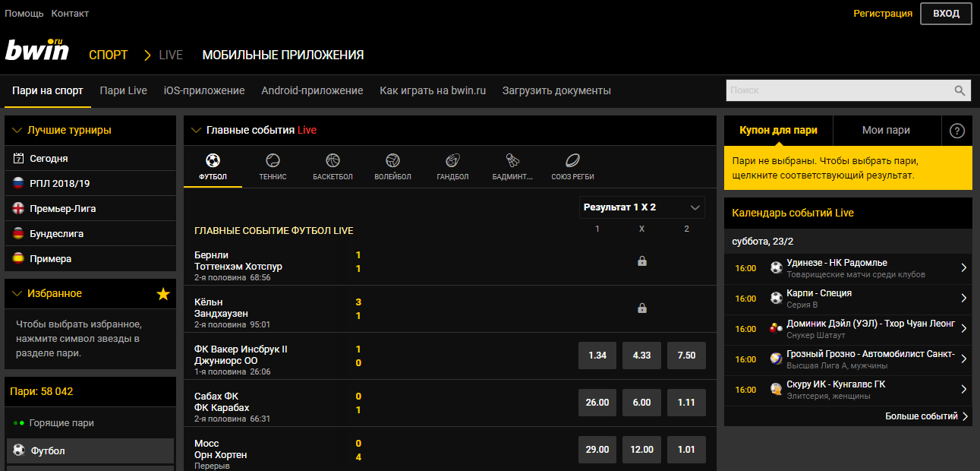Expand the Скуру ИК - Кунгалвс ГК arrow

pyautogui.click(x=963, y=389)
